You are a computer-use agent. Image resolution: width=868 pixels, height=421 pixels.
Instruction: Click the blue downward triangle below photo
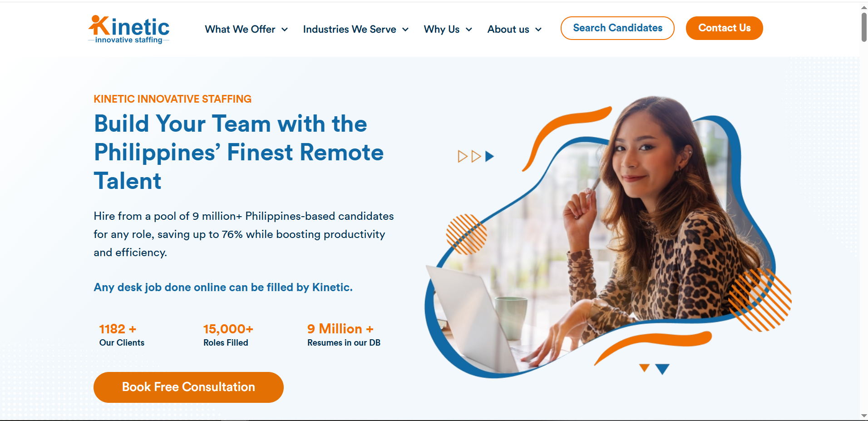pos(662,369)
